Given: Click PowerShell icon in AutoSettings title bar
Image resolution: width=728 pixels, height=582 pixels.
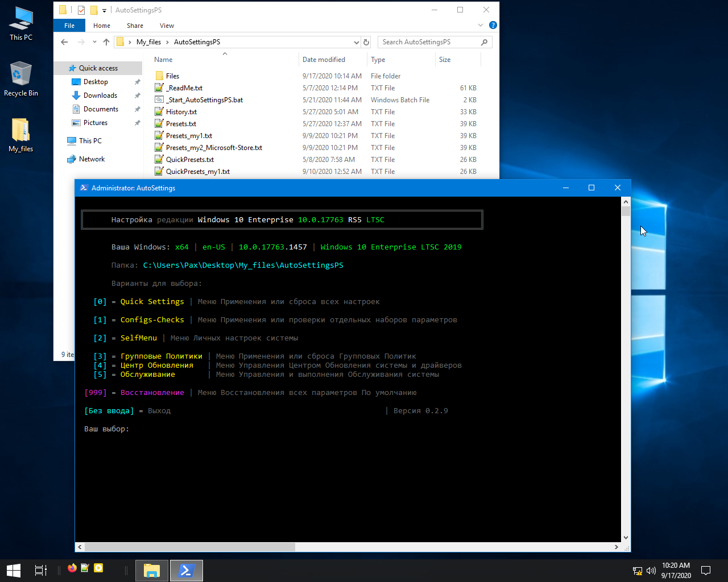Looking at the screenshot, I should click(84, 188).
